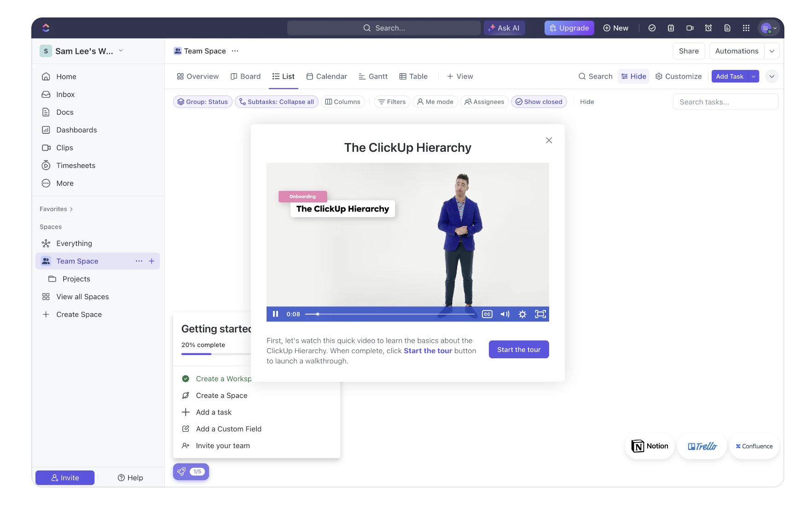812x505 pixels.
Task: Toggle Subtasks: Collapse all
Action: (277, 102)
